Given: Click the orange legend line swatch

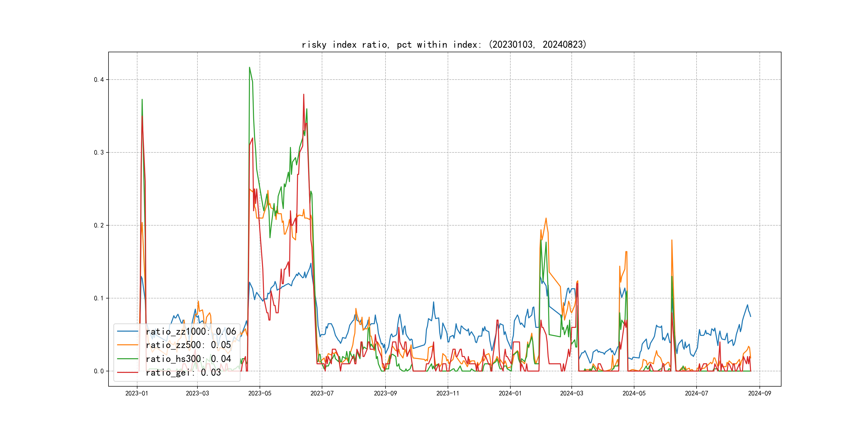Looking at the screenshot, I should point(128,345).
